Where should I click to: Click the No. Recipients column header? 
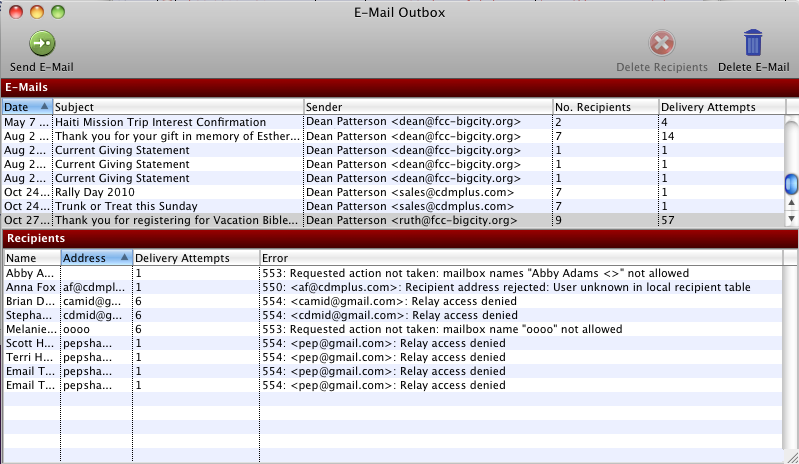tap(605, 107)
